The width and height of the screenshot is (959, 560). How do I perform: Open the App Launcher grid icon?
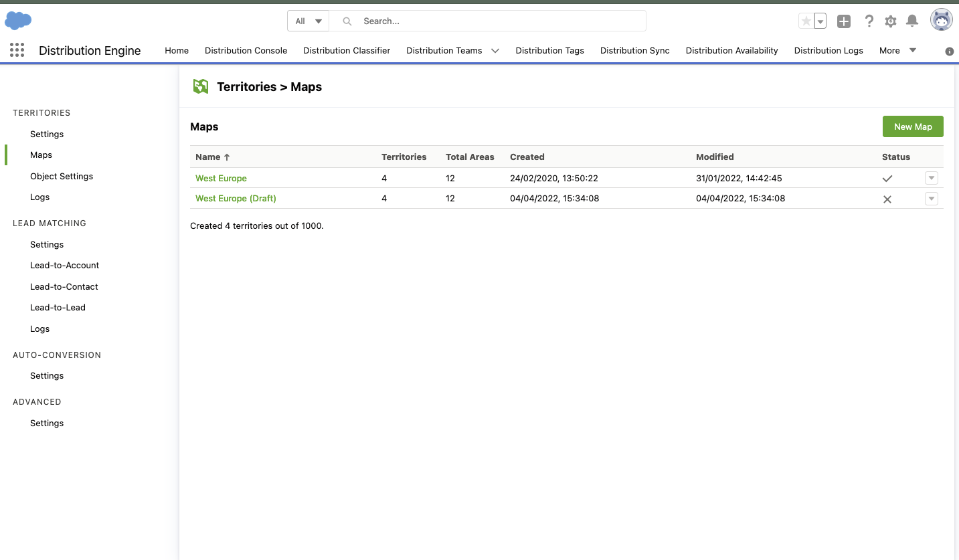point(17,50)
